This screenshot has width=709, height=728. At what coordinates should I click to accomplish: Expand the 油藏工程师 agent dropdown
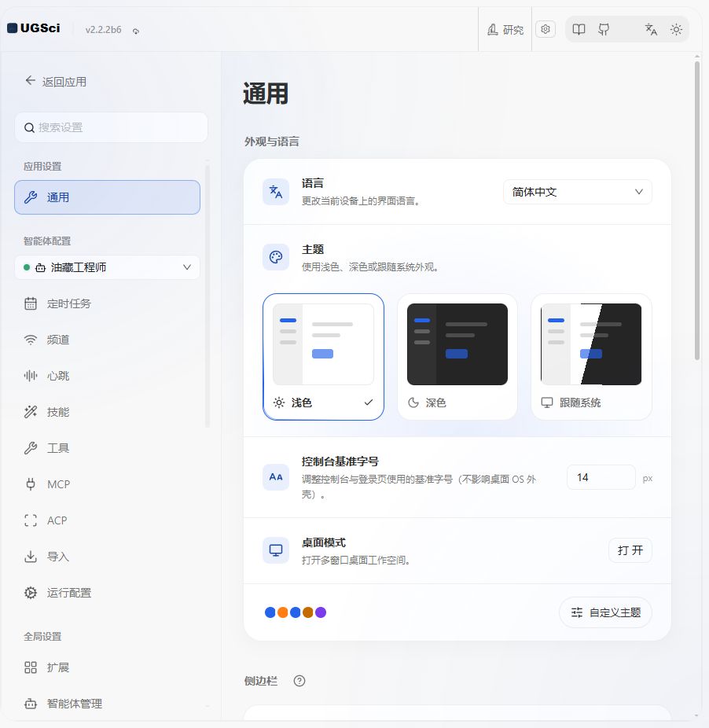(x=107, y=267)
